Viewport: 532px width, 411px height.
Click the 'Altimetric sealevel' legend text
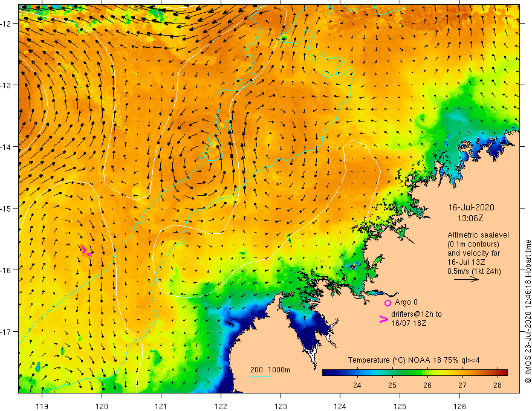478,235
